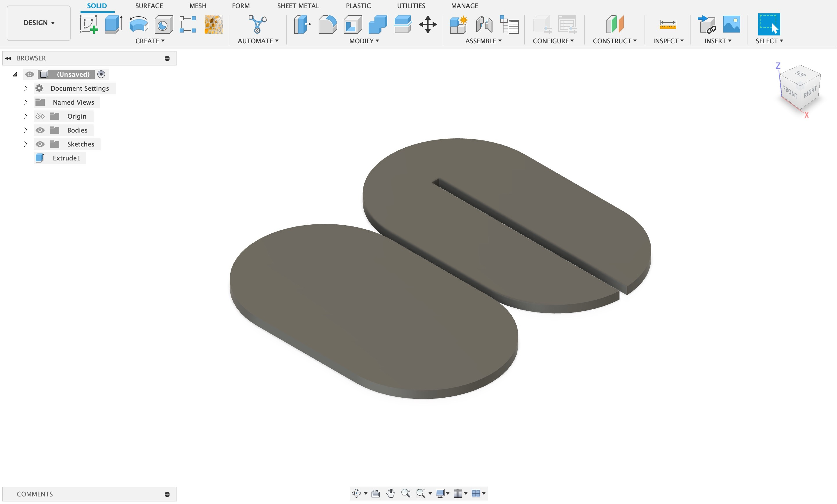The height and width of the screenshot is (504, 837).
Task: Collapse the Unsaved root node
Action: tap(15, 74)
